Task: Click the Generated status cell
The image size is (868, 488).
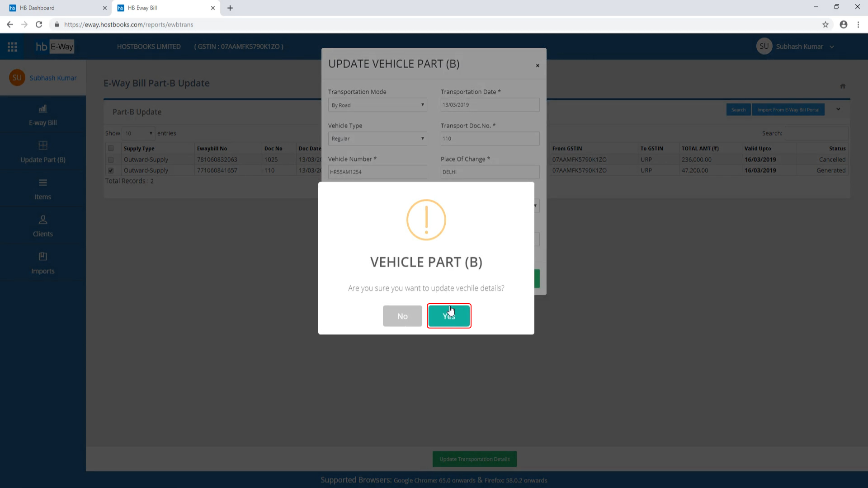Action: (x=831, y=170)
